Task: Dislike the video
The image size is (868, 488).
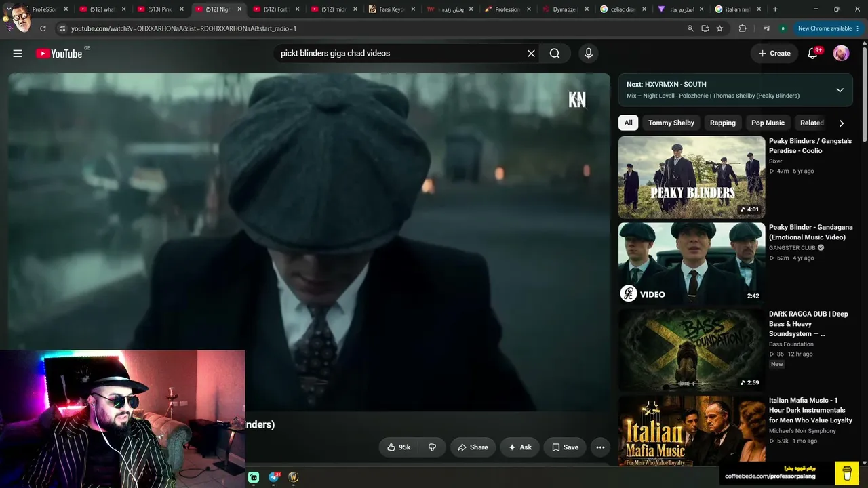Action: pos(432,447)
